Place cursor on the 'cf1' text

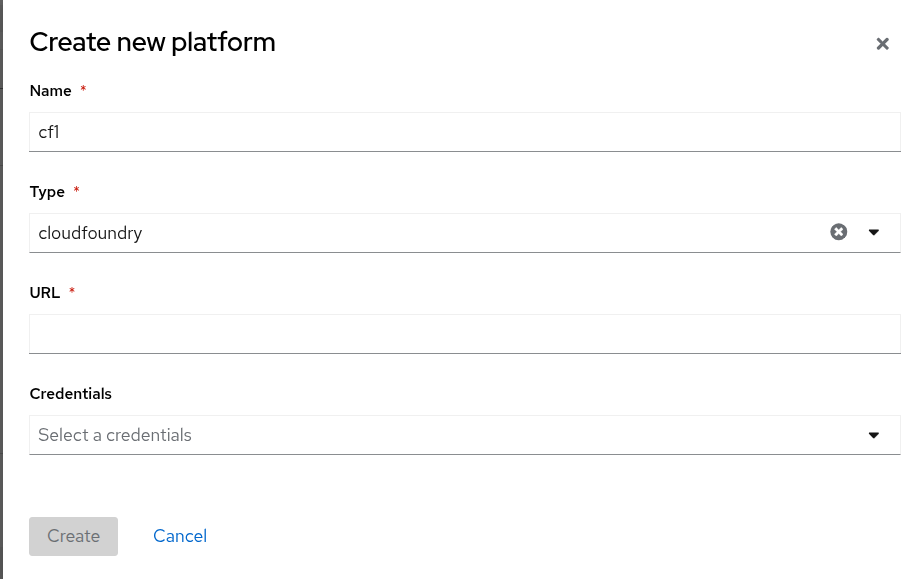[x=49, y=132]
